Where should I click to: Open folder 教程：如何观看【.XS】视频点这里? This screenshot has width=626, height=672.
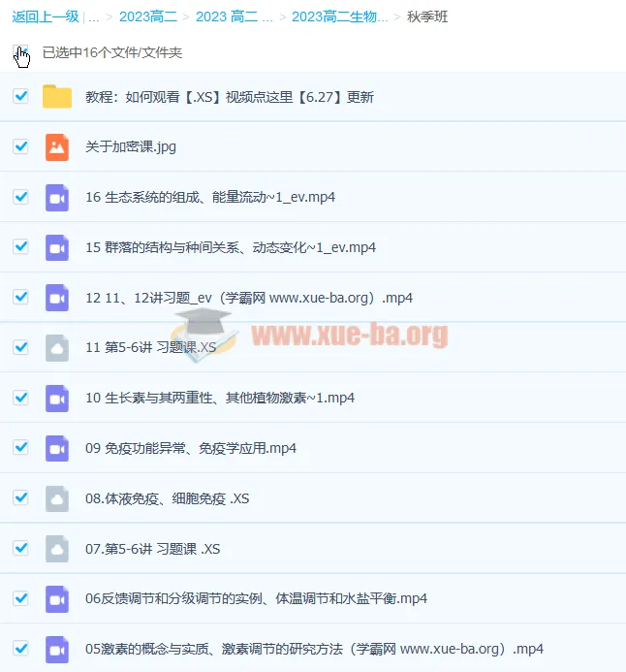click(229, 97)
